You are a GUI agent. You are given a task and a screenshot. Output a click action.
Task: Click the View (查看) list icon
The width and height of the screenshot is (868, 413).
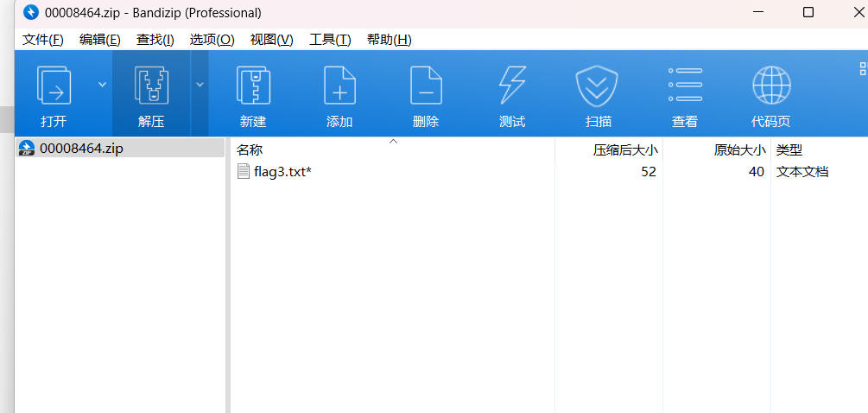pyautogui.click(x=685, y=86)
